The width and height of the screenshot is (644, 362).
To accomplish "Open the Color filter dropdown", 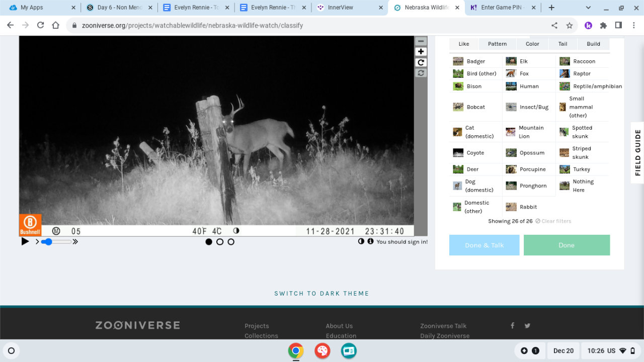I will (532, 44).
